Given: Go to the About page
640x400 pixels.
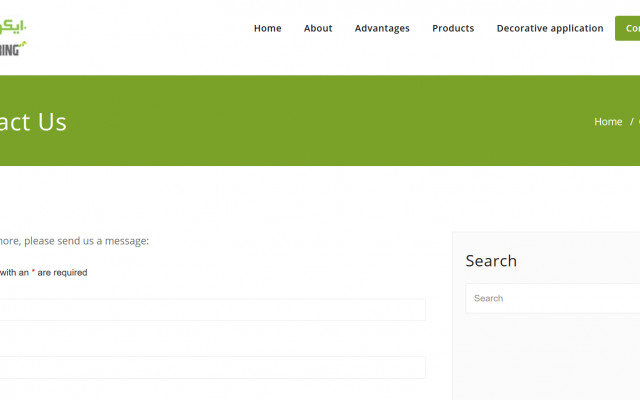Looking at the screenshot, I should [x=318, y=28].
